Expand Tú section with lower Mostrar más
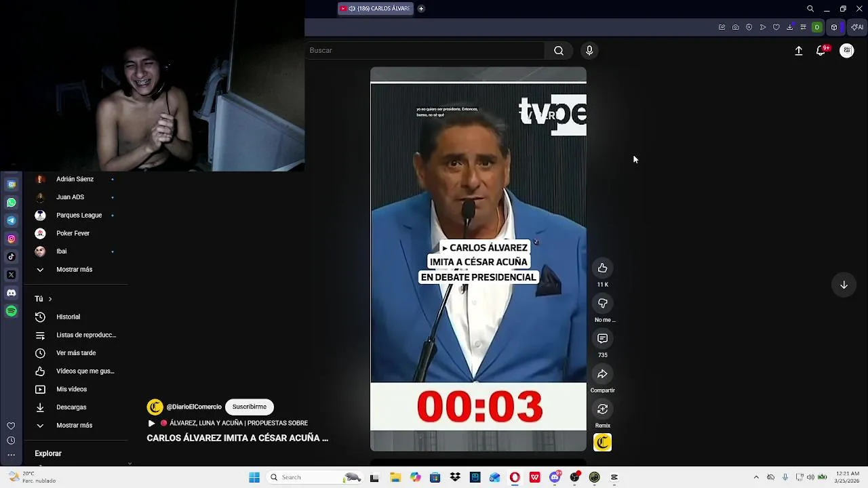This screenshot has width=868, height=488. point(75,425)
